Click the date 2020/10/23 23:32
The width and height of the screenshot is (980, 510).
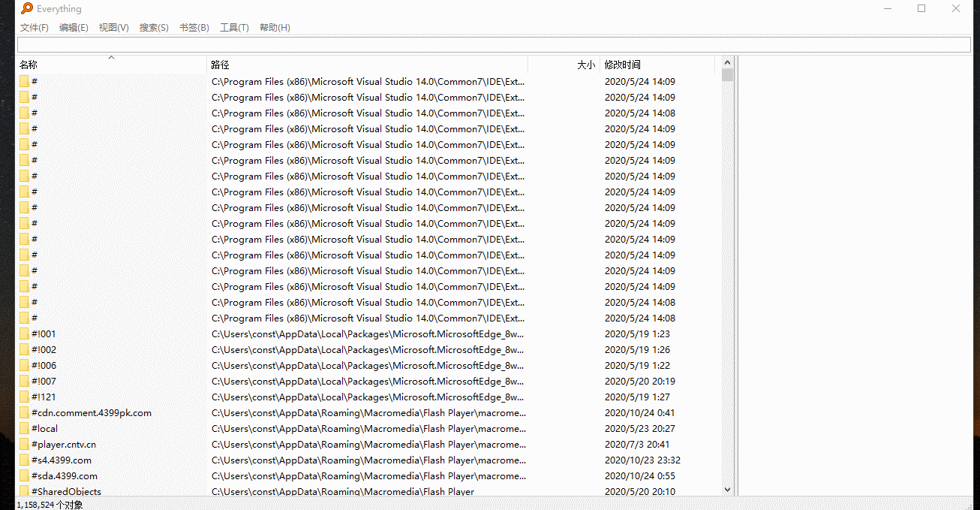click(642, 460)
